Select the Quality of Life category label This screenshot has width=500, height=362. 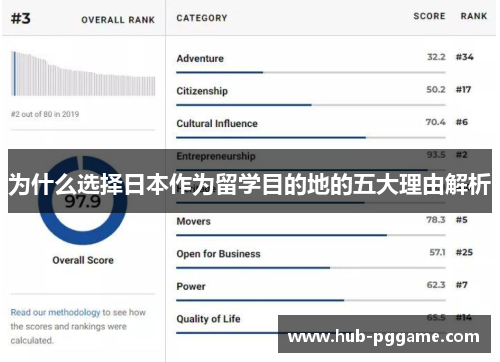(x=208, y=319)
